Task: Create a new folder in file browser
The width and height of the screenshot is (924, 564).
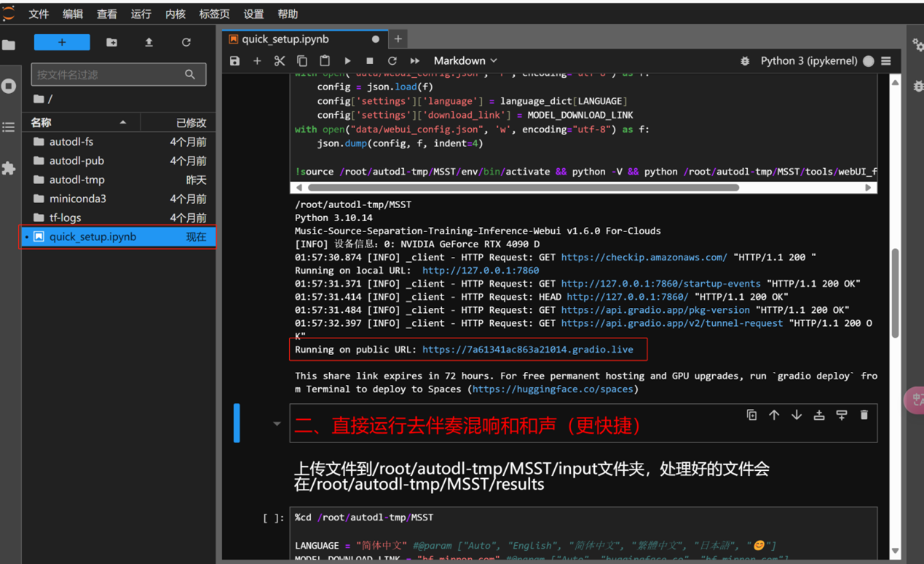Action: click(x=111, y=42)
